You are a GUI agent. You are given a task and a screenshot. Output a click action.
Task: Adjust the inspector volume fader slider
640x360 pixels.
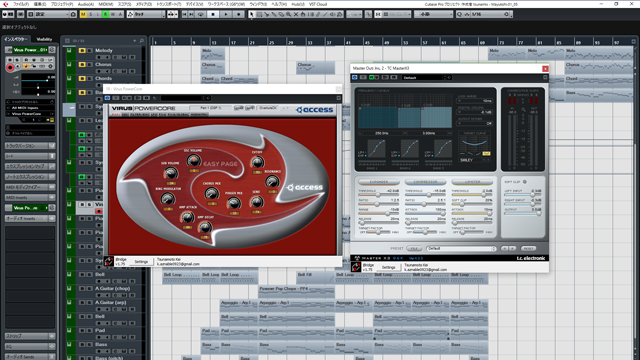38,80
